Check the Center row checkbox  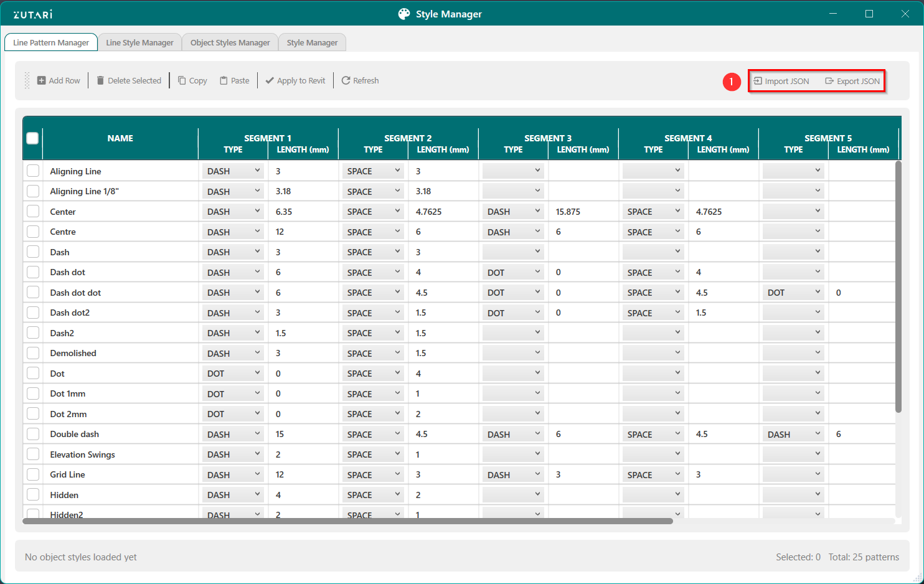[x=33, y=212]
